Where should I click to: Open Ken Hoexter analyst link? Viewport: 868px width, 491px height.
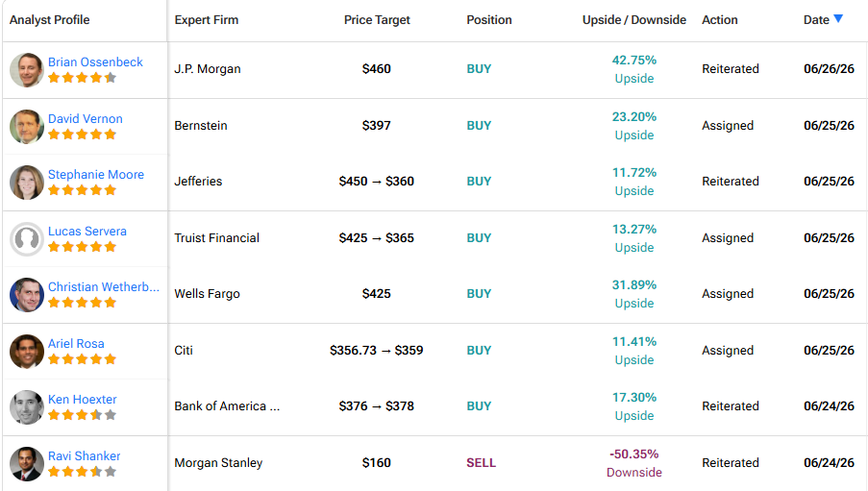point(82,399)
